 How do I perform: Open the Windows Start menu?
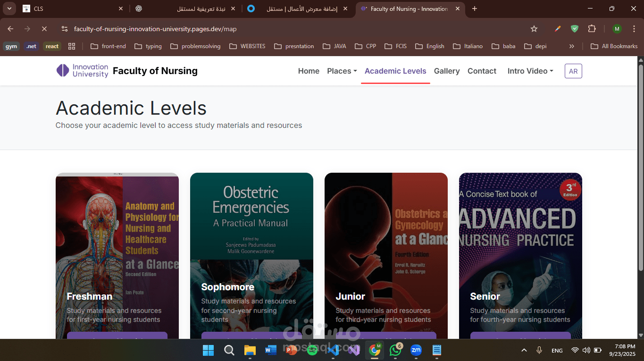pos(208,350)
